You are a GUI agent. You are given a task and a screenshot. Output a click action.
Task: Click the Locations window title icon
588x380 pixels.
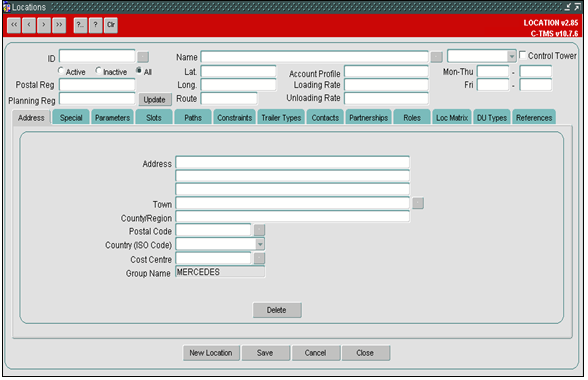(6, 7)
